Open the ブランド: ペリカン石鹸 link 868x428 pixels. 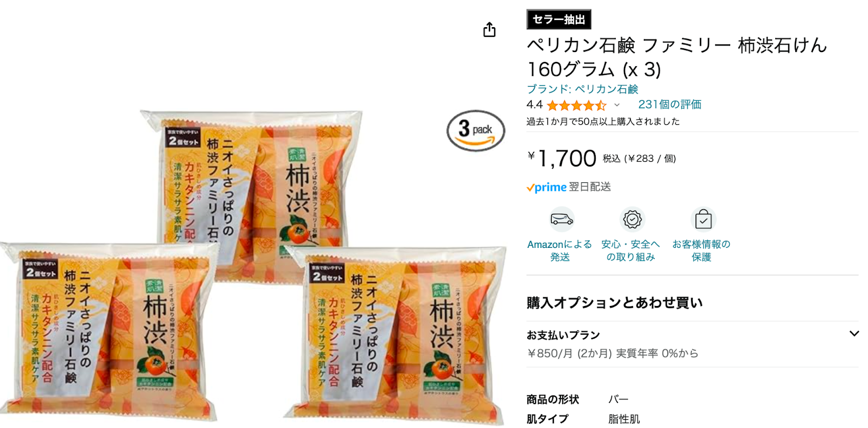pos(582,89)
